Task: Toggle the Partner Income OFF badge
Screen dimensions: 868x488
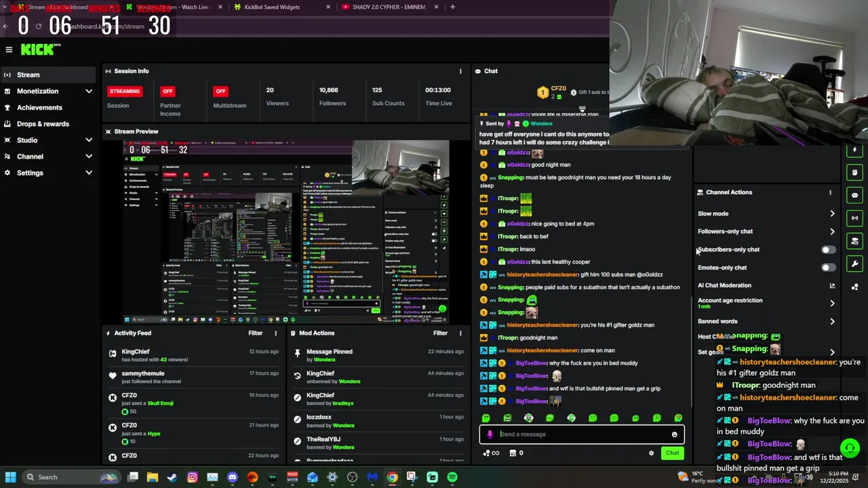Action: point(167,91)
